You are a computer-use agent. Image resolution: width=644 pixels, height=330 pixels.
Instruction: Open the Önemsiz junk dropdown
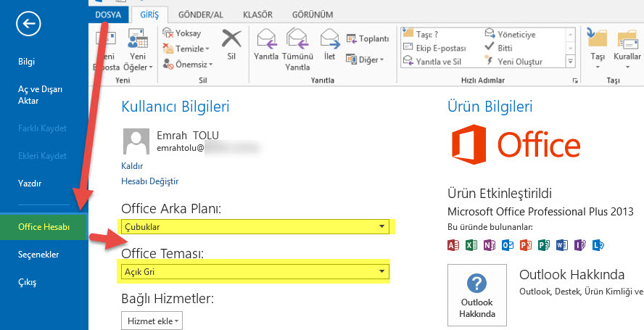188,65
